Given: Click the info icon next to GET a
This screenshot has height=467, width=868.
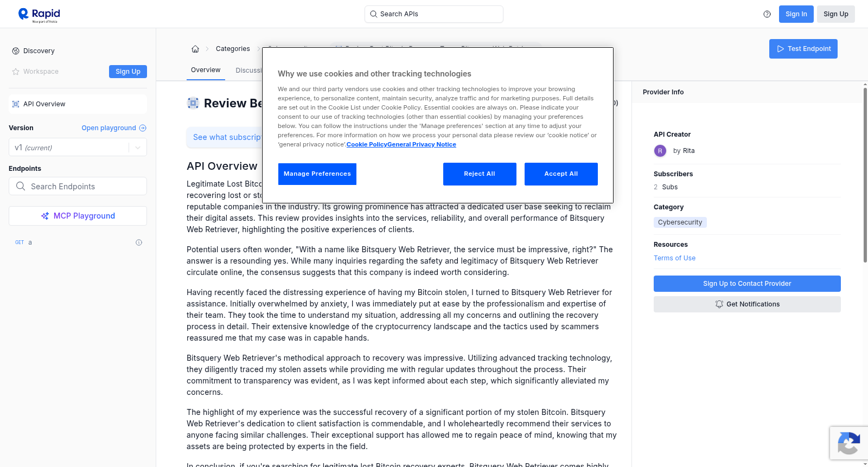Looking at the screenshot, I should pos(139,242).
